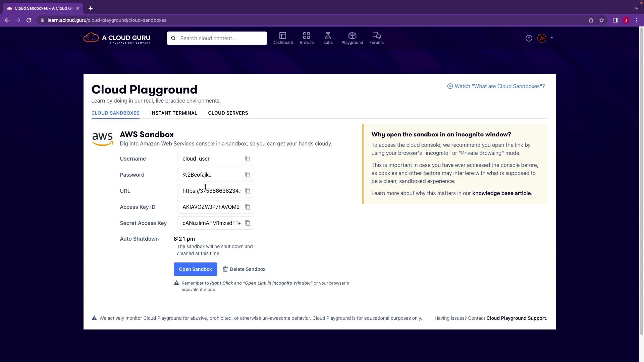This screenshot has width=644, height=362.
Task: Open the Forums page
Action: pyautogui.click(x=376, y=38)
